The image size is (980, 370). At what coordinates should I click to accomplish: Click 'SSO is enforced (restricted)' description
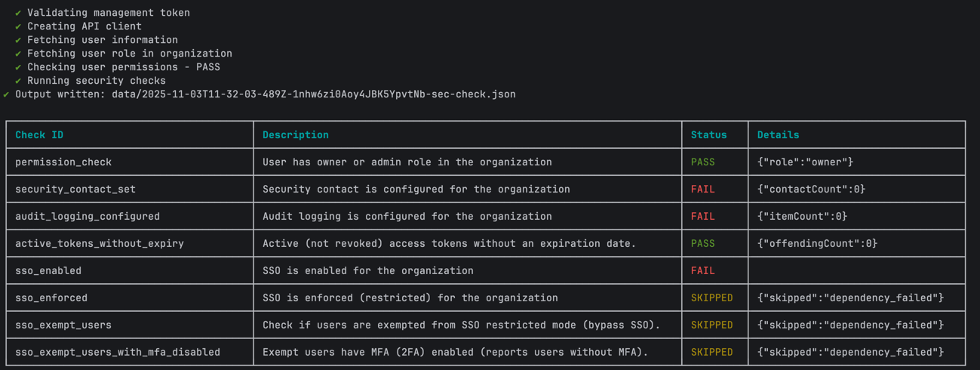point(410,298)
